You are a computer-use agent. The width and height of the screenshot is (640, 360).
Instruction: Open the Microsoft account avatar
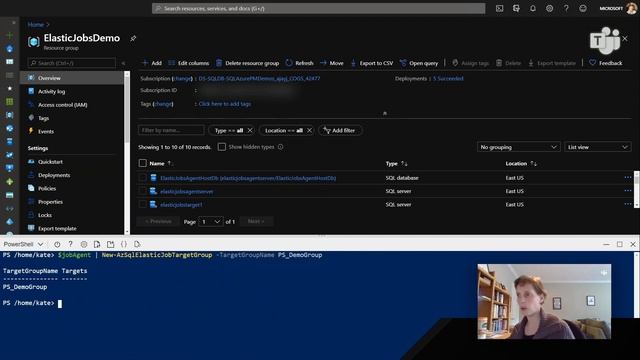click(x=631, y=8)
